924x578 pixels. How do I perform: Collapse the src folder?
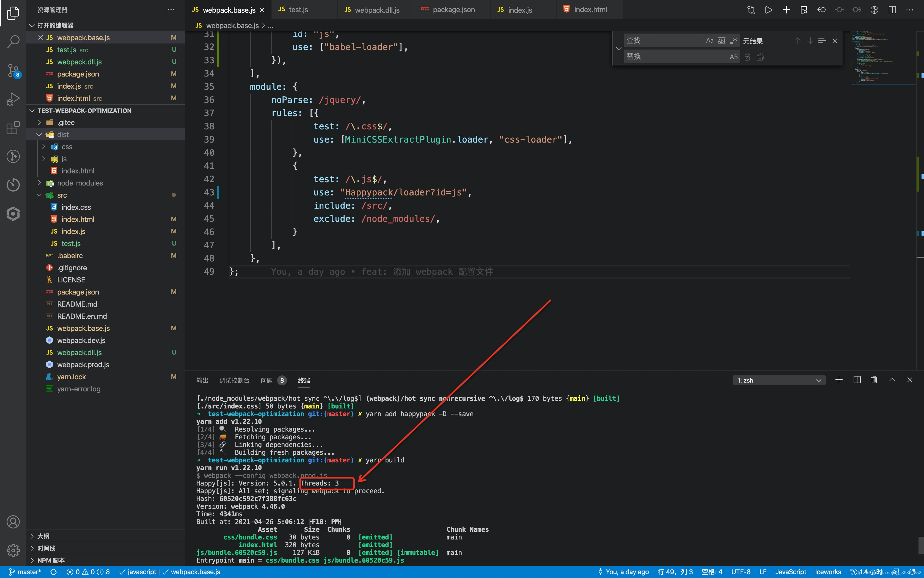click(x=39, y=195)
